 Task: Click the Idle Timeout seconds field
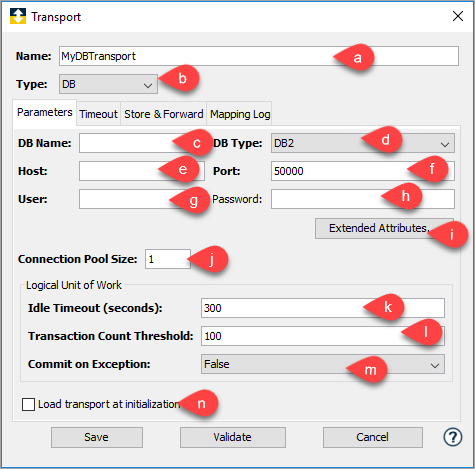point(323,308)
